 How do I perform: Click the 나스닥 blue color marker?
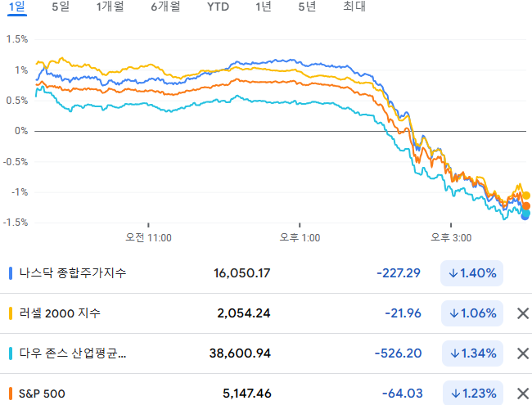[x=11, y=273]
